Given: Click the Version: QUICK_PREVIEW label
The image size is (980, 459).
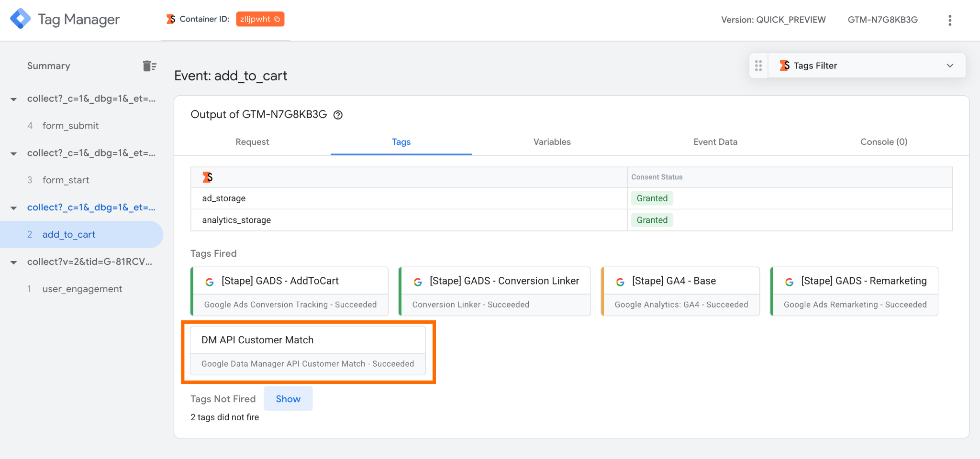Looking at the screenshot, I should click(x=773, y=20).
